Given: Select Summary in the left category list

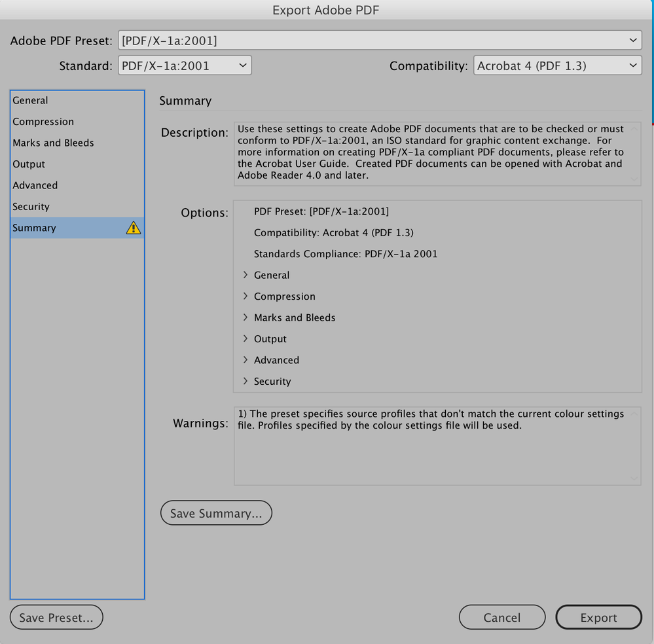Looking at the screenshot, I should [77, 228].
